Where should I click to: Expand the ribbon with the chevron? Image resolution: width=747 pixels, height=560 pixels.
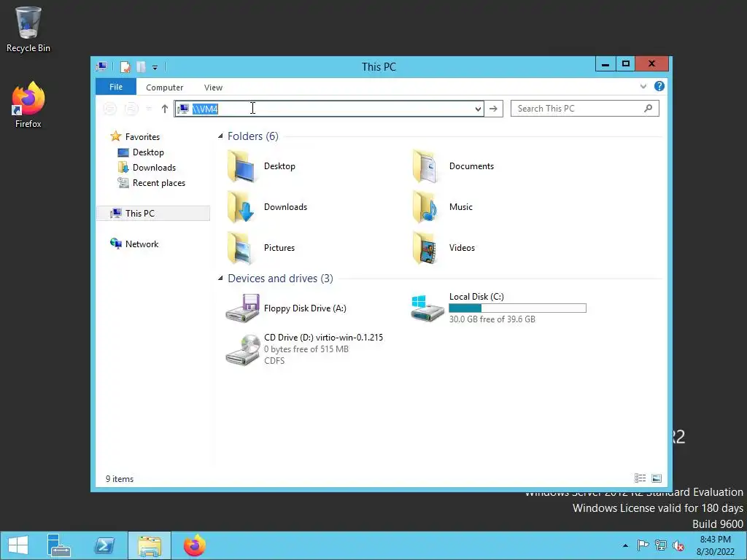[643, 86]
